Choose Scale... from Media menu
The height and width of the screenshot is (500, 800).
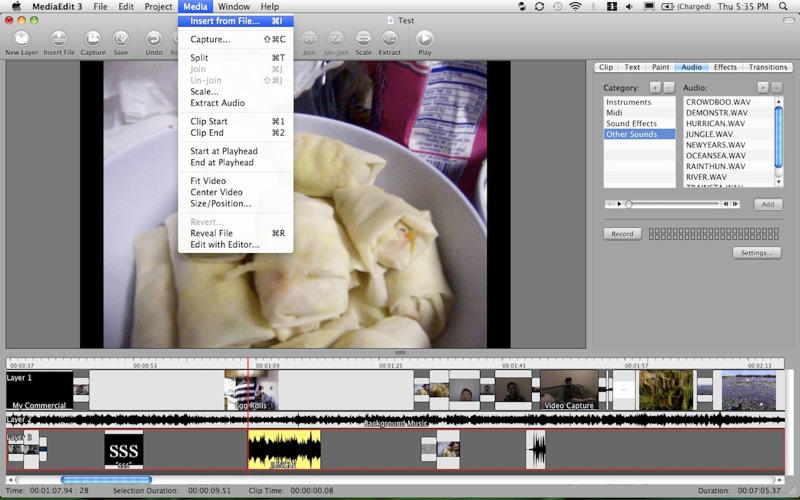(x=236, y=92)
